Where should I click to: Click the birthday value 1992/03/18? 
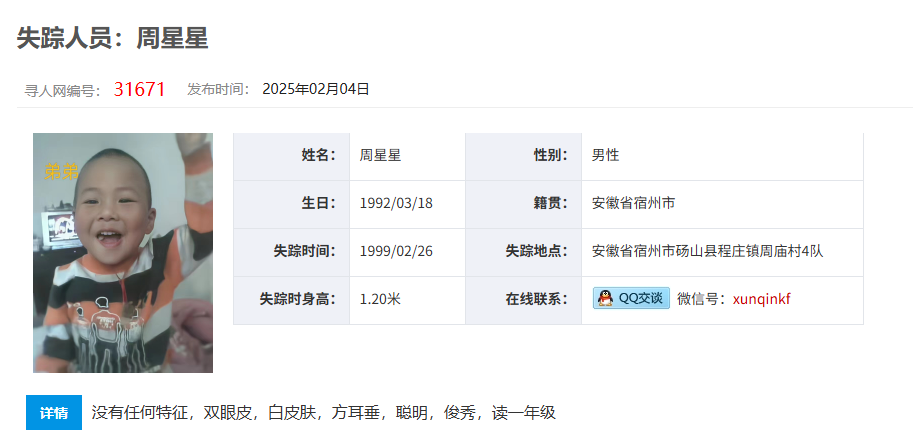coord(396,203)
